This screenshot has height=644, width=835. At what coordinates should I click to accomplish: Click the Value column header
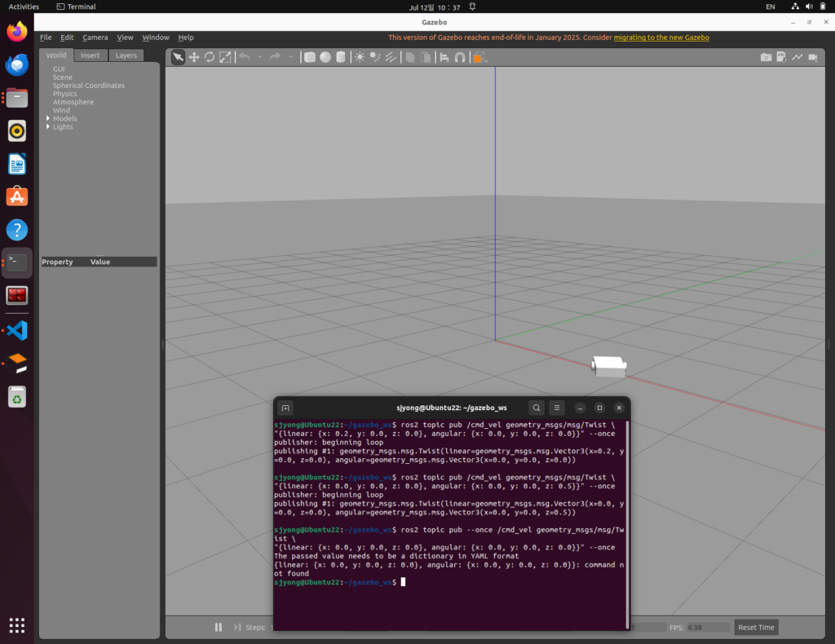100,262
